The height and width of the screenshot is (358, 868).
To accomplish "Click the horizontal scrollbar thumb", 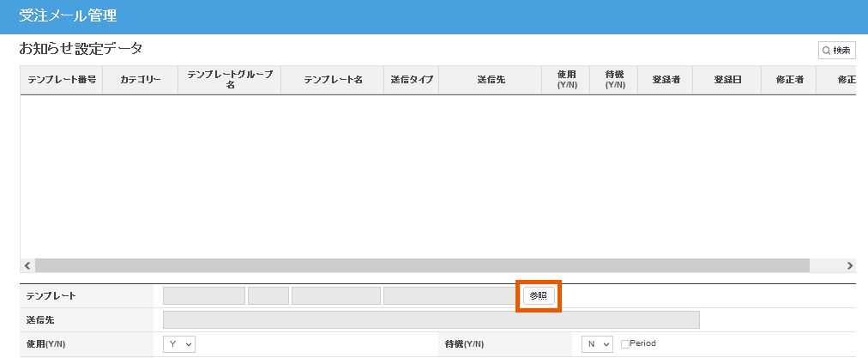I will (422, 265).
